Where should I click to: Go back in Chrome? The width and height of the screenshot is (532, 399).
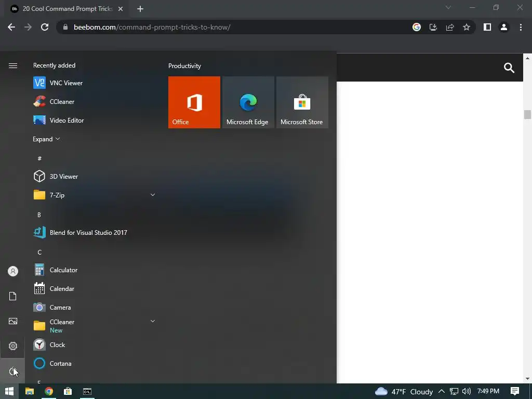point(11,27)
